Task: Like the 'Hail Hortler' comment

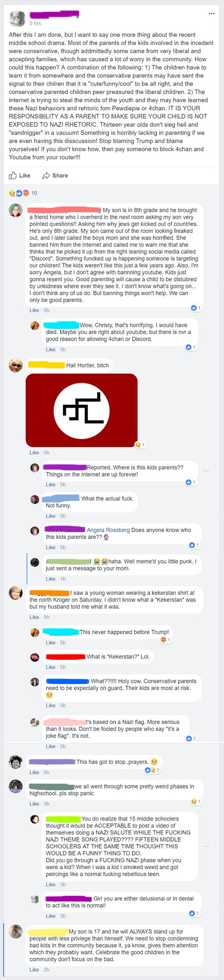Action: 34,452
